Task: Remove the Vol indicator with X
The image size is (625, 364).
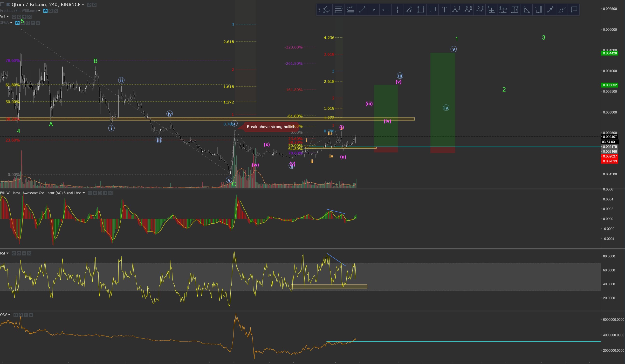Action: tap(29, 17)
